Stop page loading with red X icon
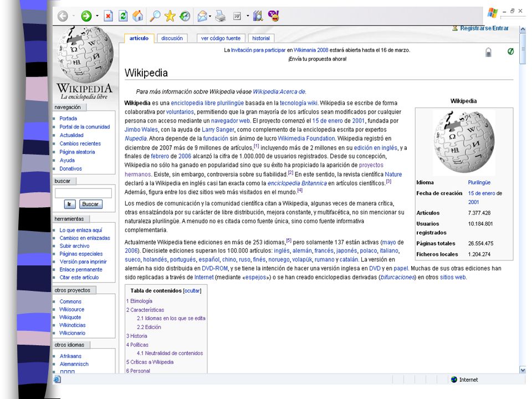The width and height of the screenshot is (532, 399). pos(108,16)
